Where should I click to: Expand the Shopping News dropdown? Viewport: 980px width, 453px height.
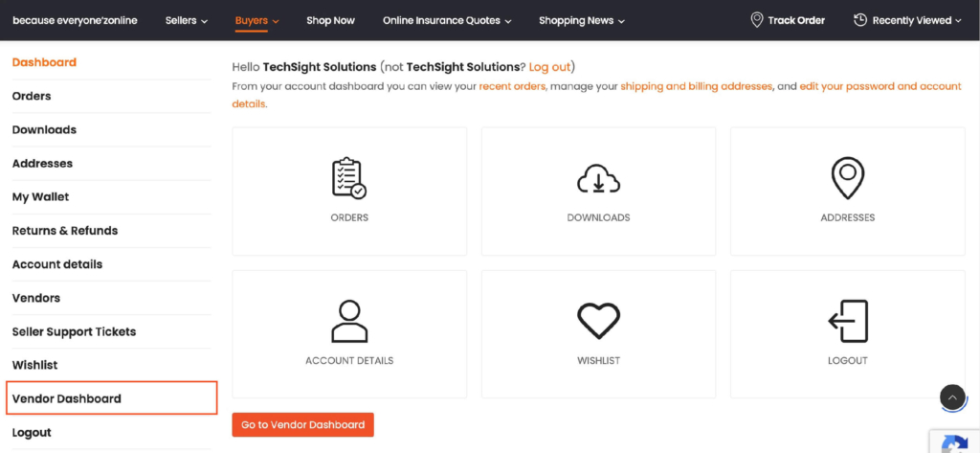coord(582,21)
